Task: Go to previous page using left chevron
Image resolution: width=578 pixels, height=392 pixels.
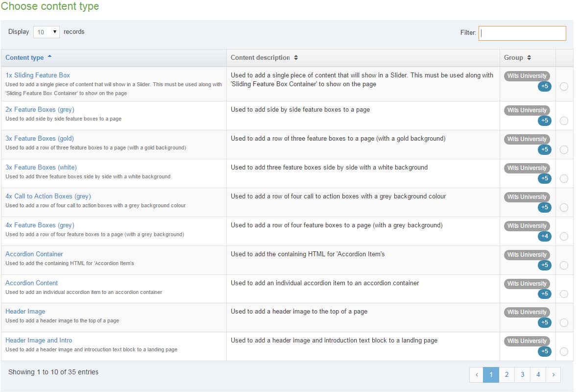Action: click(x=477, y=375)
